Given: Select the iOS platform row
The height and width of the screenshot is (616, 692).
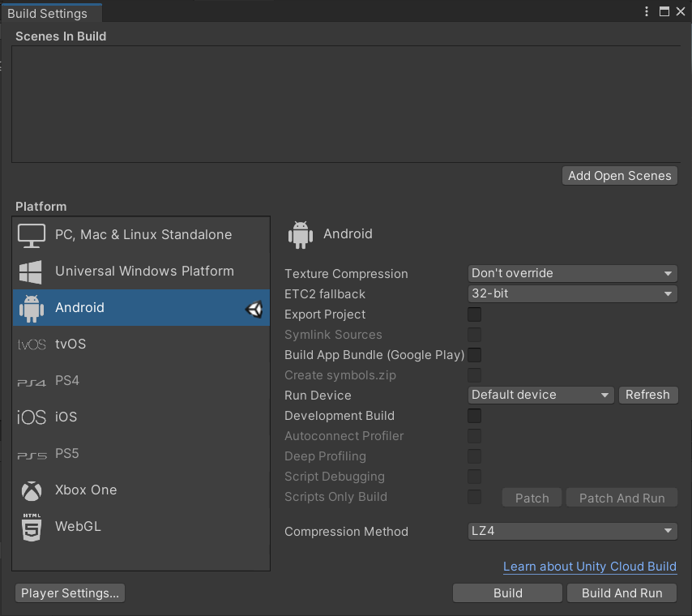Looking at the screenshot, I should 141,417.
